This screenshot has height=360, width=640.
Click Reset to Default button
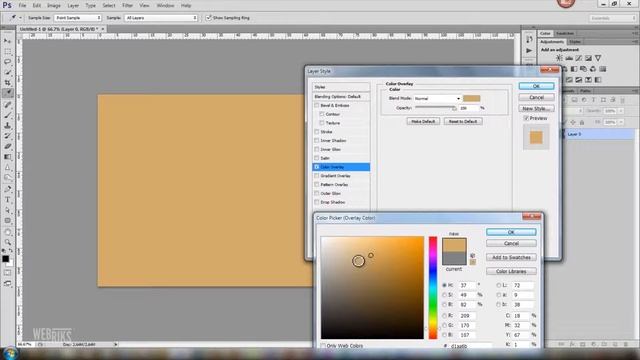(x=463, y=121)
